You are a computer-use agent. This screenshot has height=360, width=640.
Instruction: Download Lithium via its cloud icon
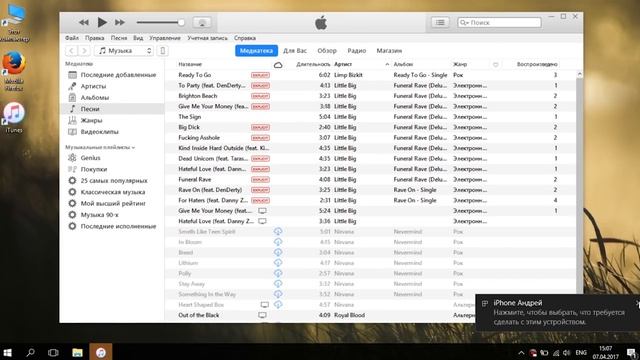[278, 263]
